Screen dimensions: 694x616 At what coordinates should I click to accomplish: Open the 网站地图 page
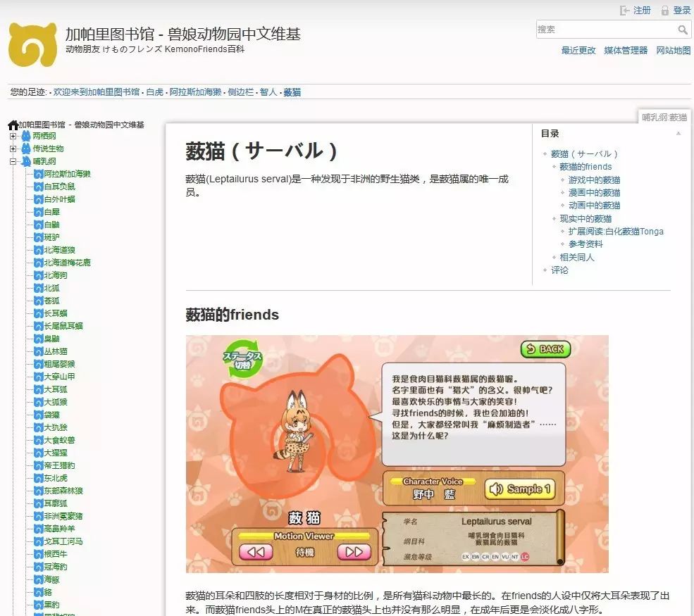click(x=673, y=51)
